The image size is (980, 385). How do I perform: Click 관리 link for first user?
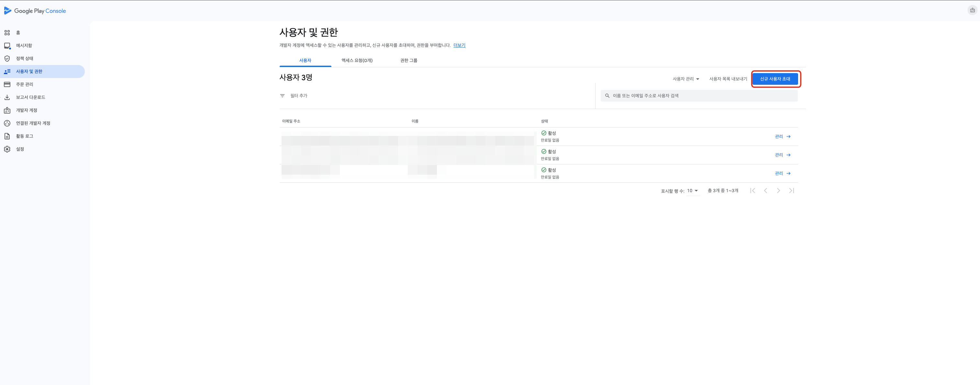782,137
